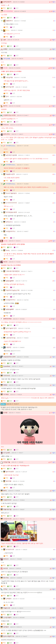This screenshot has height=644, width=56.
Task: Click reply-arrow icon beside 민물전파사's comment
Action: pos(2,21)
